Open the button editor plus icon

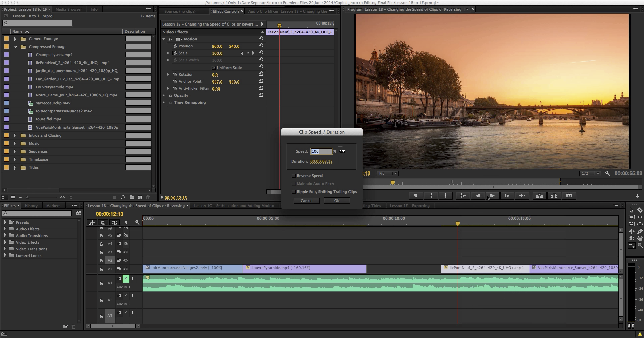point(637,196)
